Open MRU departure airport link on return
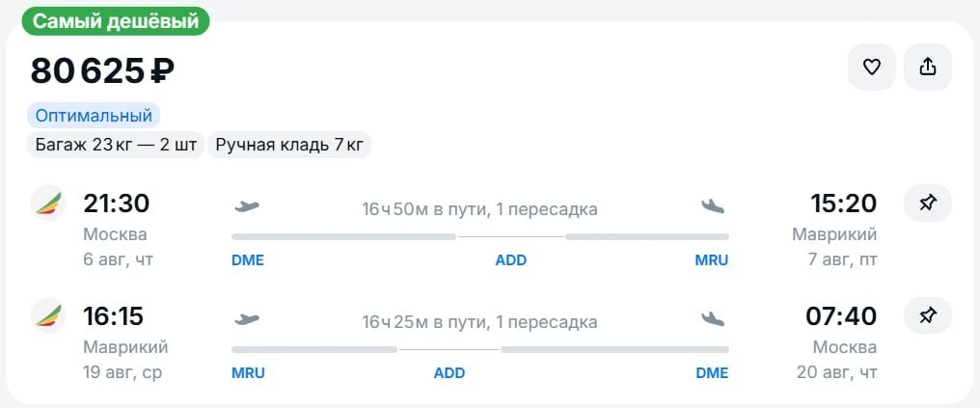Viewport: 980px width, 408px height. [248, 373]
